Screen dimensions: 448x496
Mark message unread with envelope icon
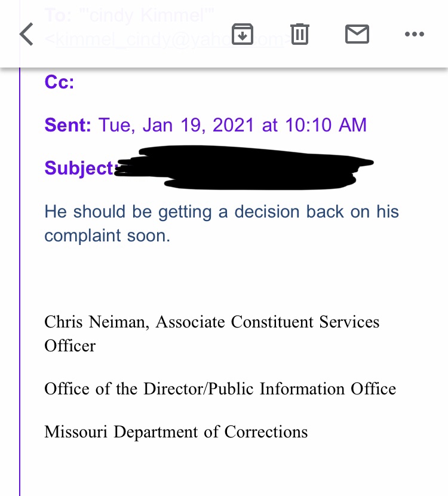[357, 34]
